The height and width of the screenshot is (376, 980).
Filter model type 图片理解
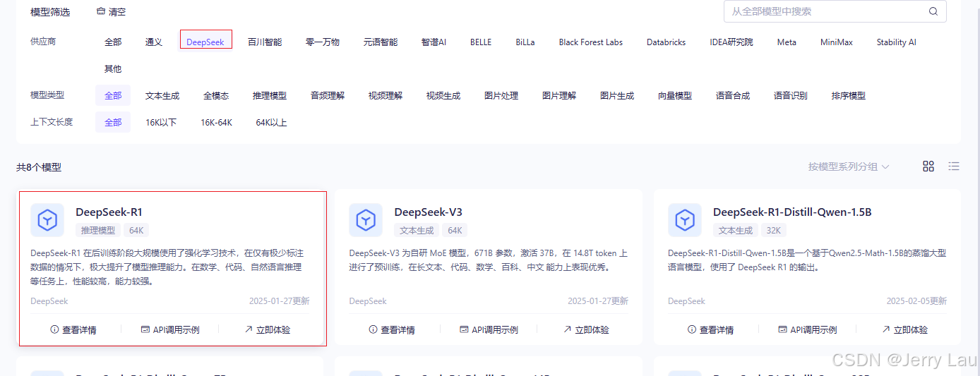(559, 95)
